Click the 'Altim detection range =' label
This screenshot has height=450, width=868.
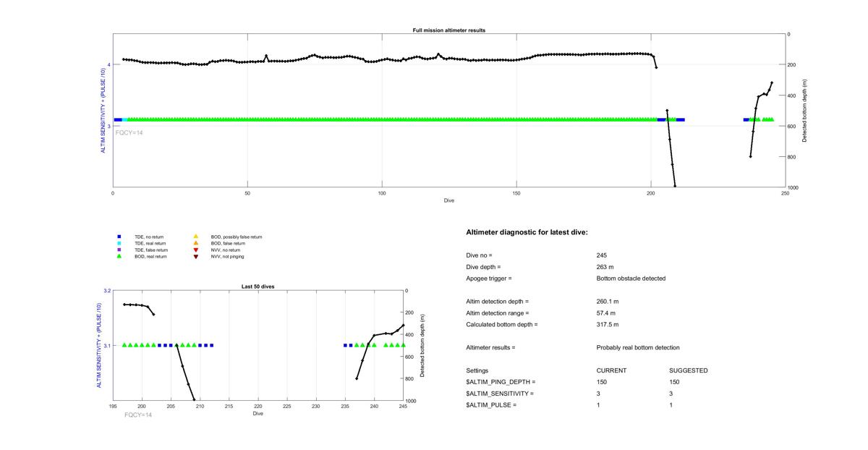pos(498,313)
